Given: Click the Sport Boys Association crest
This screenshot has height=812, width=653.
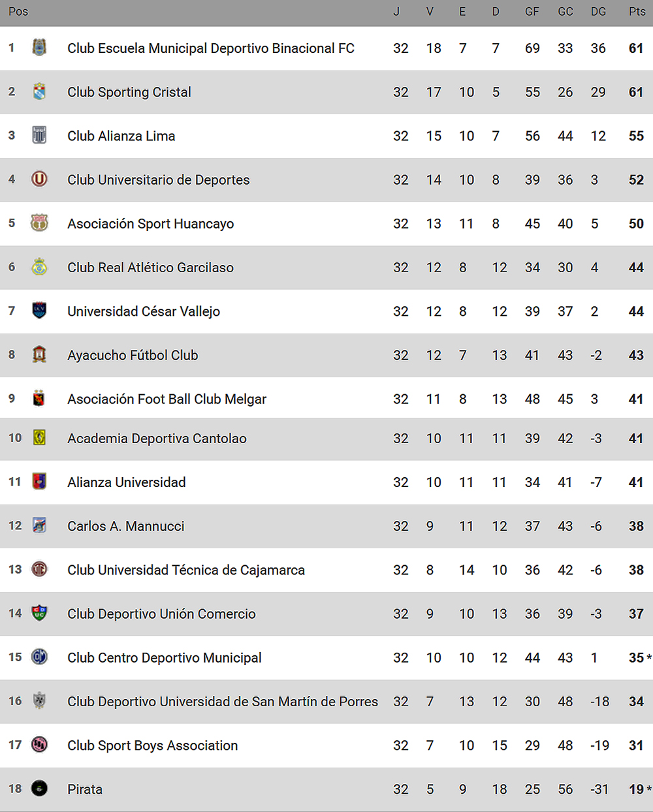Looking at the screenshot, I should 39,744.
